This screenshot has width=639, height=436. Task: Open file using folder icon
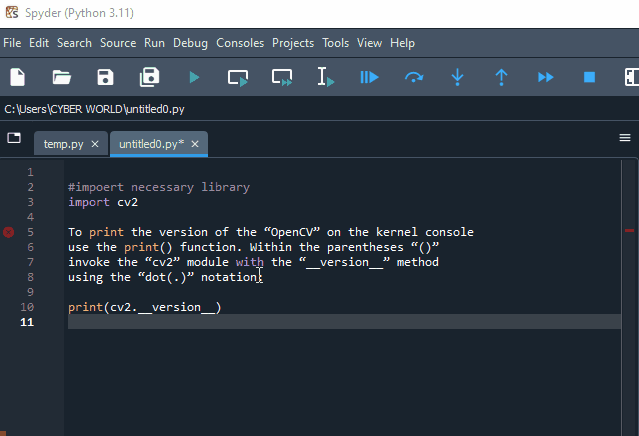click(62, 77)
